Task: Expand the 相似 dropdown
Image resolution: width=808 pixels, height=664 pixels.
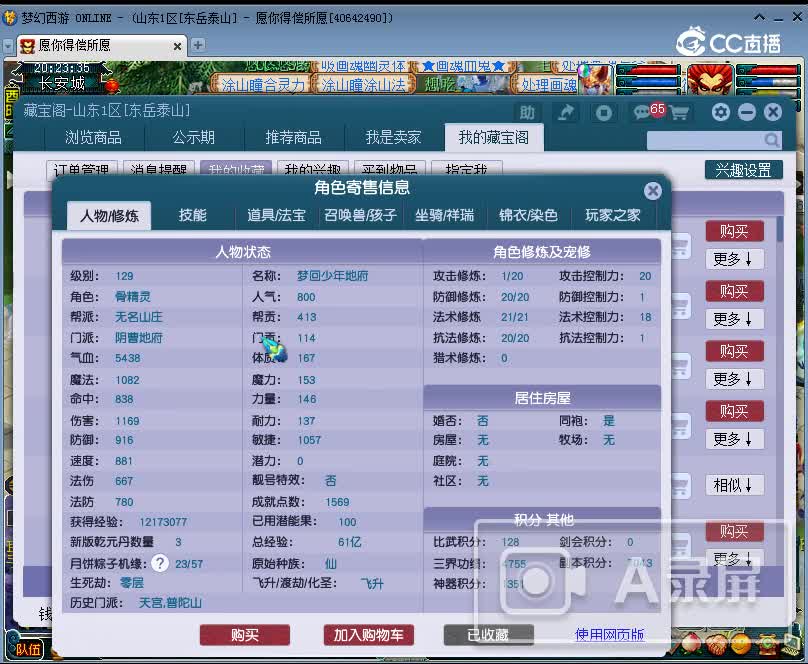Action: 734,485
